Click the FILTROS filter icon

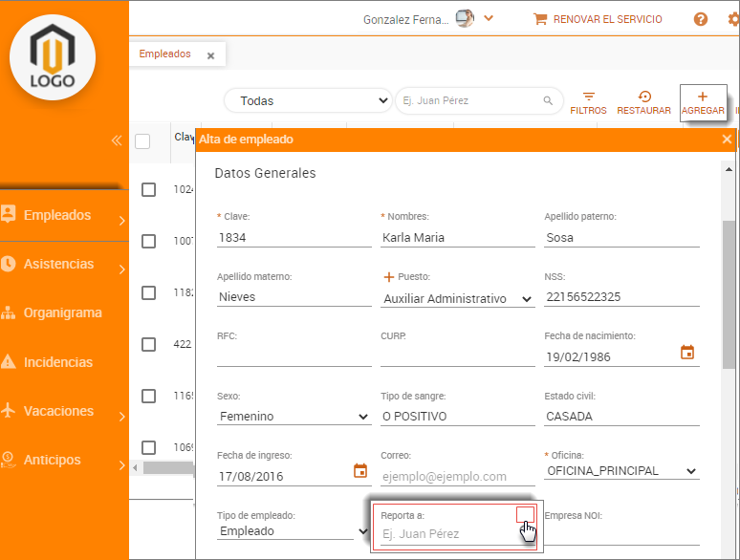tap(588, 97)
